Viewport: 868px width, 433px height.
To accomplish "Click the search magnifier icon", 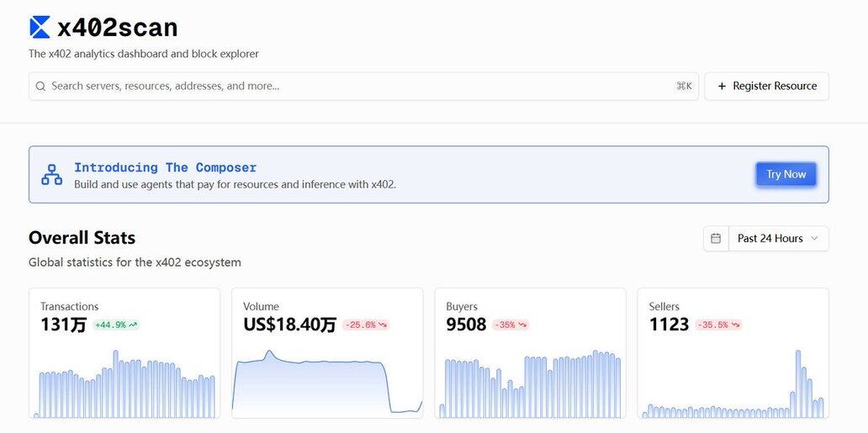I will (40, 86).
